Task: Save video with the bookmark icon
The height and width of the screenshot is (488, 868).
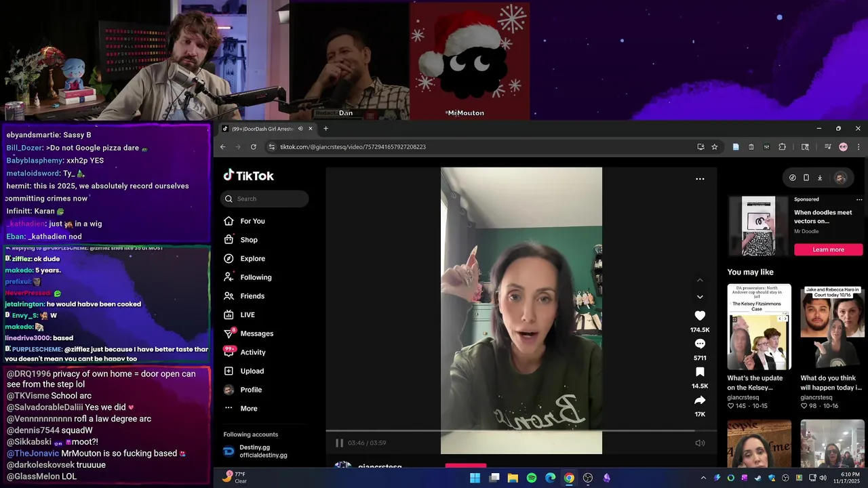Action: (x=700, y=372)
